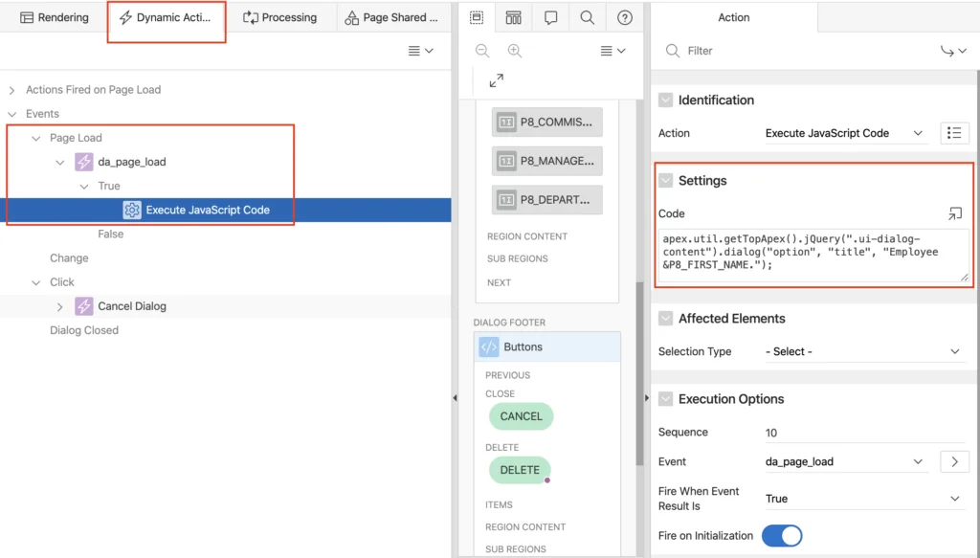
Task: Click inside the Code text area
Action: point(813,256)
